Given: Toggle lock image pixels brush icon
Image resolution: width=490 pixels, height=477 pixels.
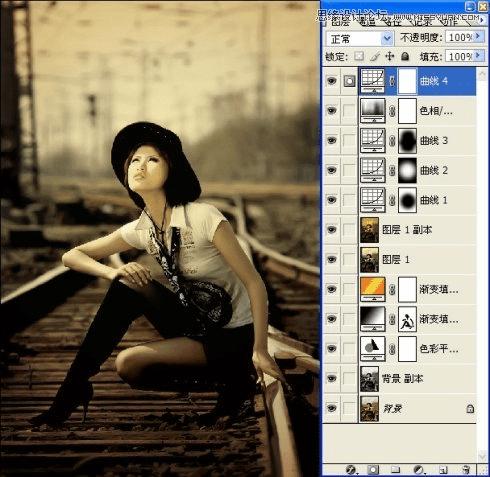Looking at the screenshot, I should coord(375,56).
